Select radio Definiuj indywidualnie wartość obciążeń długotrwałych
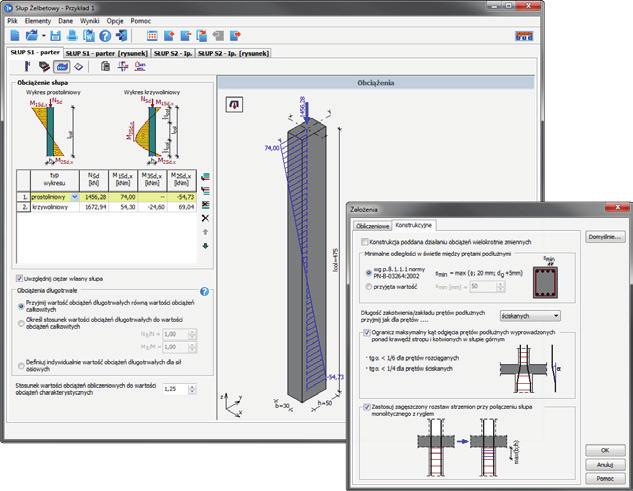This screenshot has width=633, height=491. [x=21, y=365]
